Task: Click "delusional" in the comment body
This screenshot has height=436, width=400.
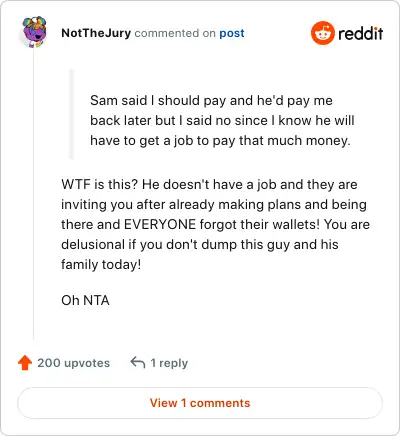Action: coord(93,244)
